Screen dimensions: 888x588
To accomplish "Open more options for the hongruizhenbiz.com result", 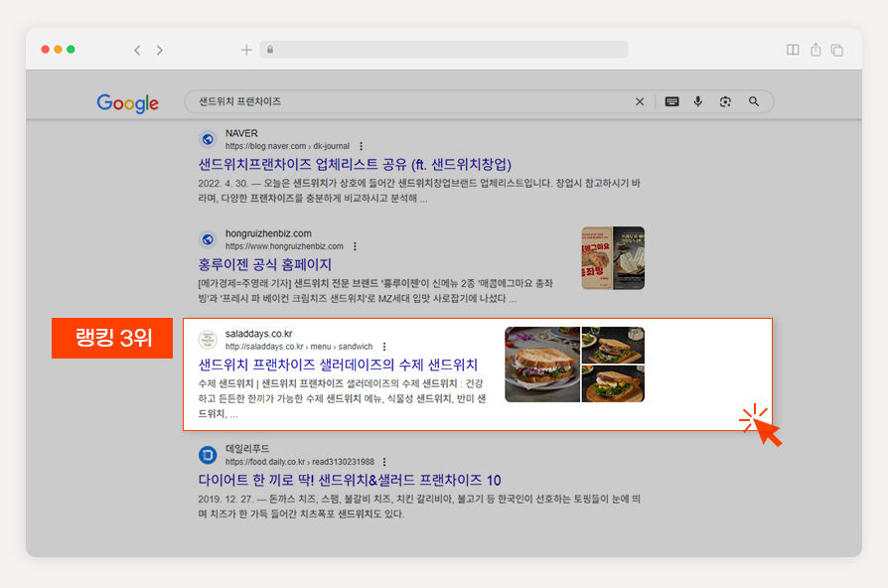I will (x=355, y=246).
